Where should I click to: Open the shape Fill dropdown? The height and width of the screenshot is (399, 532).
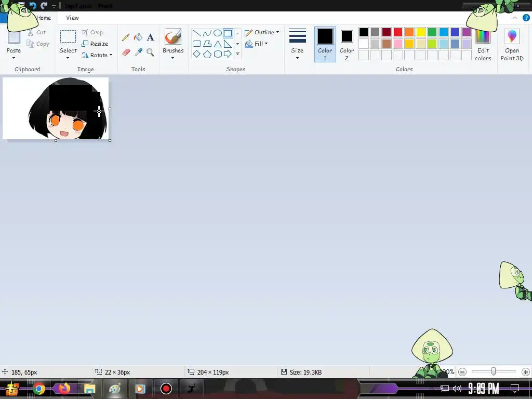point(256,44)
